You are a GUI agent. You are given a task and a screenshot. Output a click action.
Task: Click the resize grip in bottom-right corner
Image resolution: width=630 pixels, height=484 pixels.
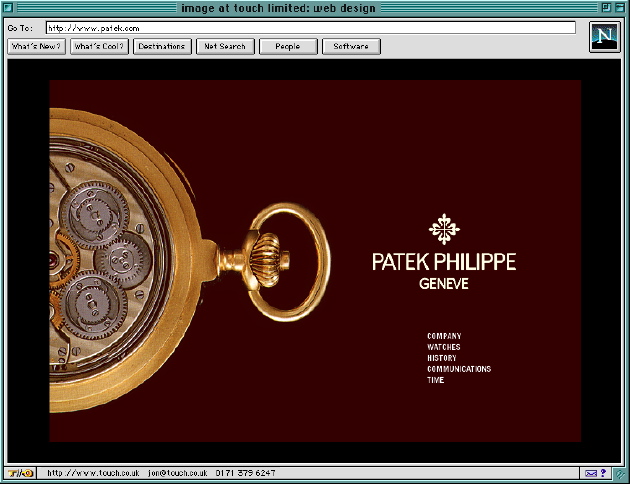click(x=621, y=474)
